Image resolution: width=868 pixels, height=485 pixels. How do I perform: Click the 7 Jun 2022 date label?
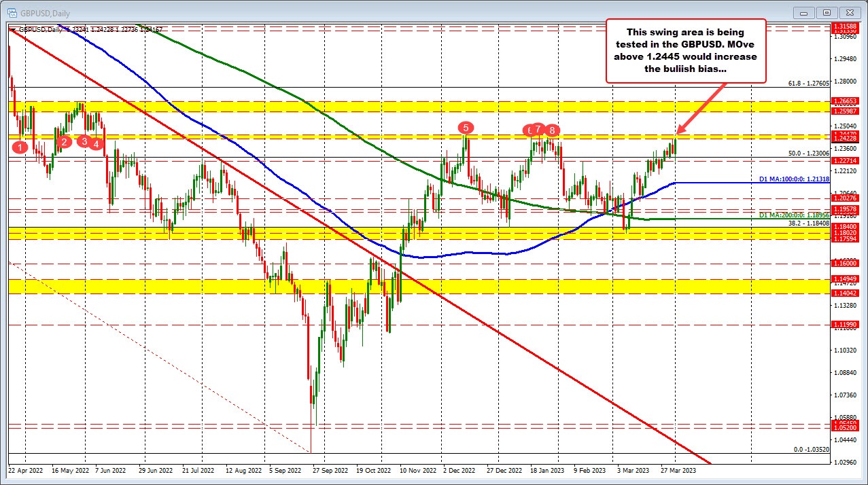pos(112,469)
